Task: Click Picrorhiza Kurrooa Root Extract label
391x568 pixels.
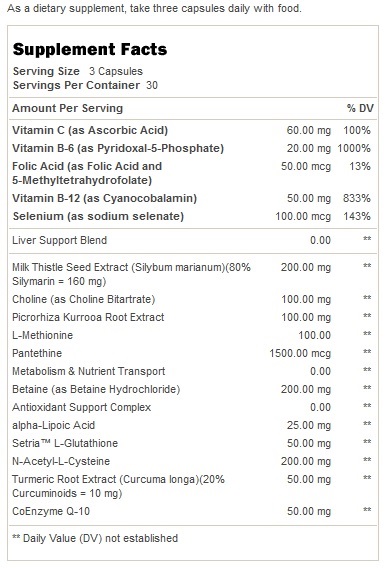Action: [x=88, y=317]
